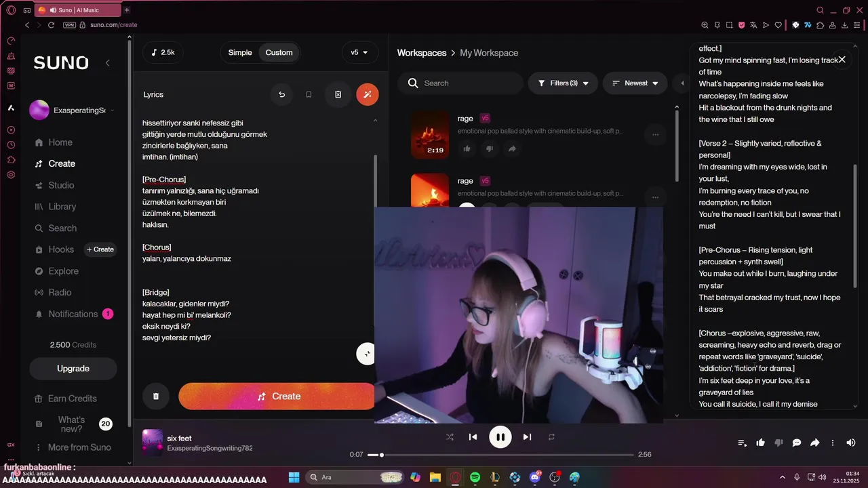Open the What's new? entry
Viewport: 868px width, 488px height.
(x=71, y=424)
